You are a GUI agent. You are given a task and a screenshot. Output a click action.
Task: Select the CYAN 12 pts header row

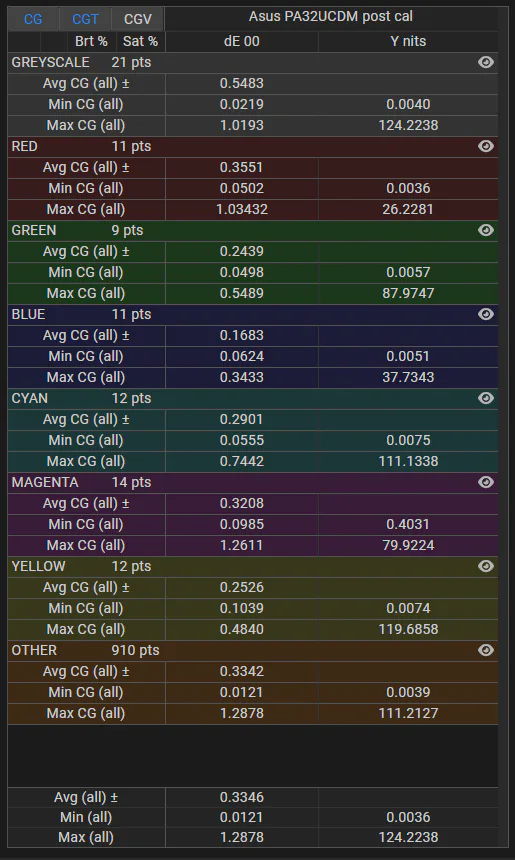tap(253, 398)
